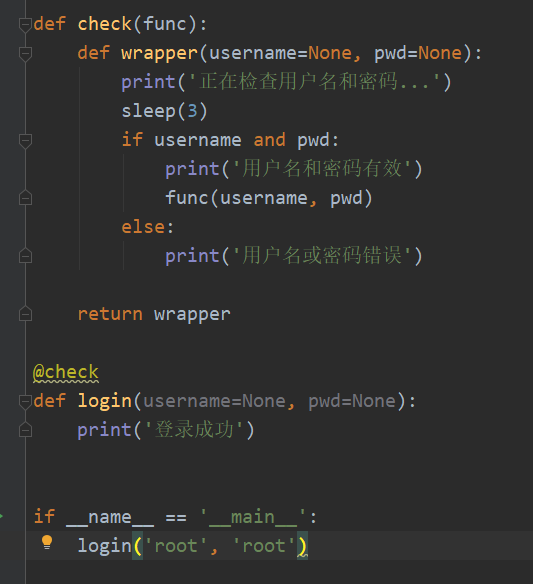The image size is (533, 584).
Task: Click fold end marker beside 登录成功 print
Action: pyautogui.click(x=25, y=430)
